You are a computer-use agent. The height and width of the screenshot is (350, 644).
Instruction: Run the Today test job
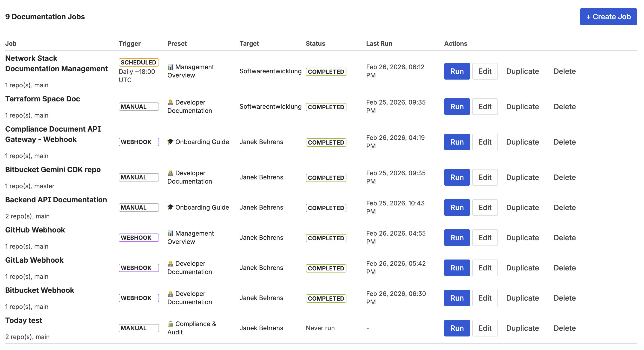tap(457, 328)
